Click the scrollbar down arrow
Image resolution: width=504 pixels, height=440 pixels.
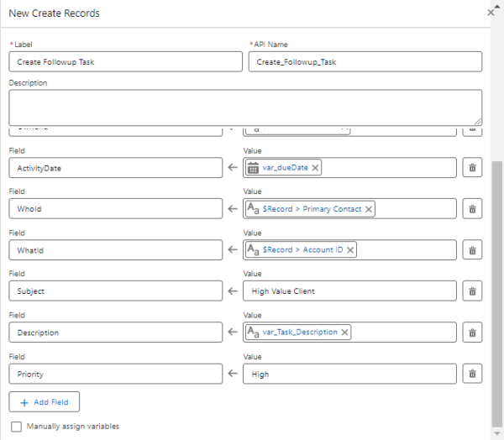pos(497,433)
